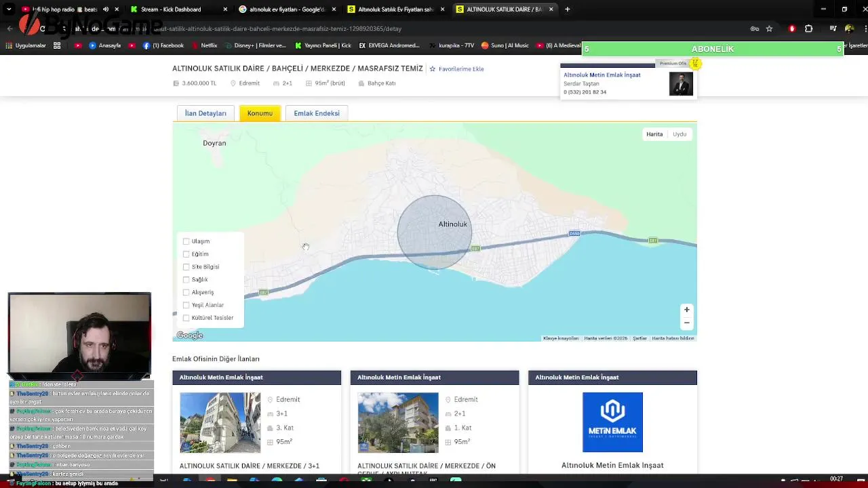868x488 pixels.
Task: Open the Chrome profile avatar
Action: (x=849, y=28)
